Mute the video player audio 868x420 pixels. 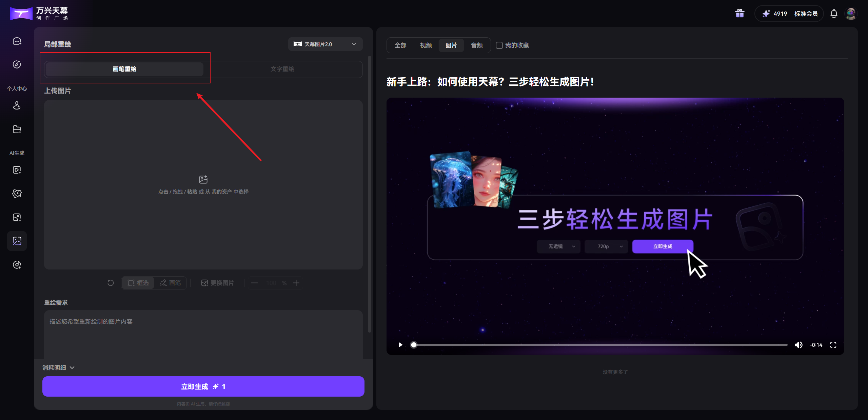799,345
